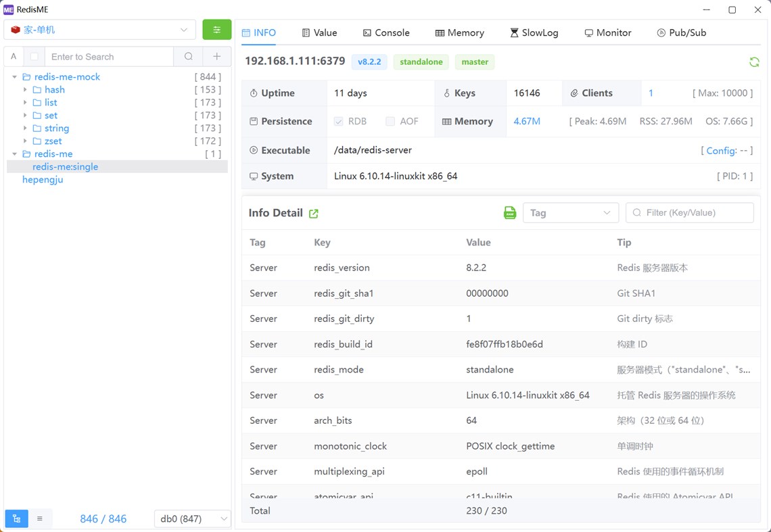Focus the Filter (Key/Value) input field

(x=689, y=213)
